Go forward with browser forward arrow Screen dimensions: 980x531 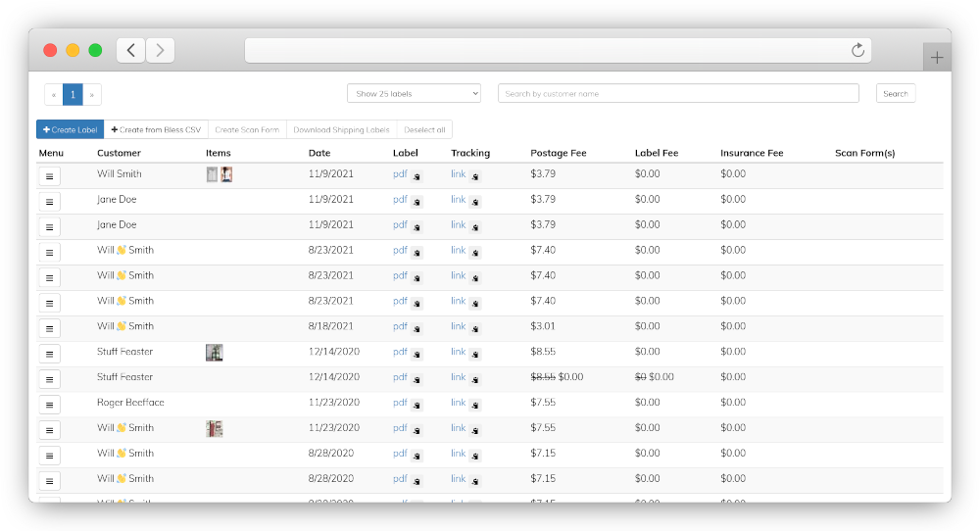tap(160, 50)
